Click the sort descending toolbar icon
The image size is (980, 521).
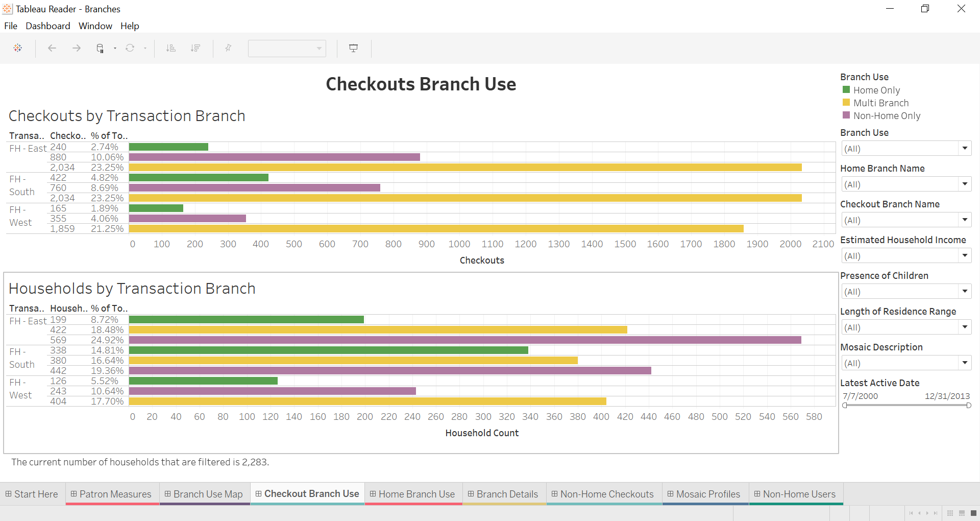[195, 48]
